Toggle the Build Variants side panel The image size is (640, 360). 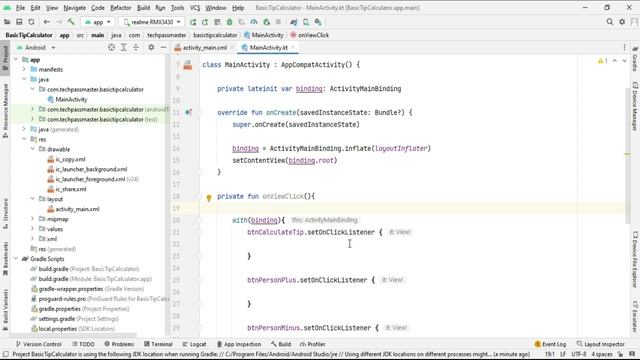(x=5, y=309)
